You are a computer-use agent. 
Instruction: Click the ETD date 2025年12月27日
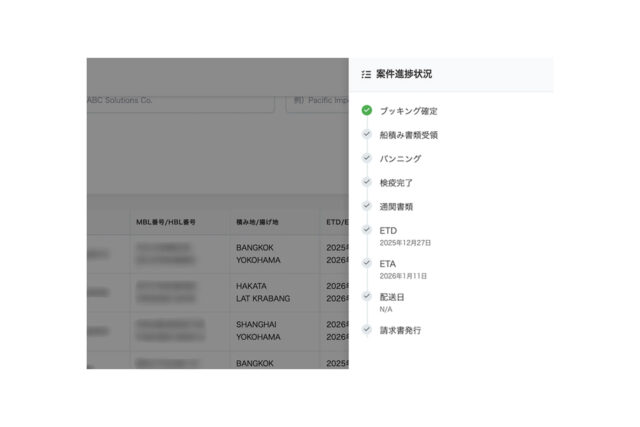(x=405, y=243)
